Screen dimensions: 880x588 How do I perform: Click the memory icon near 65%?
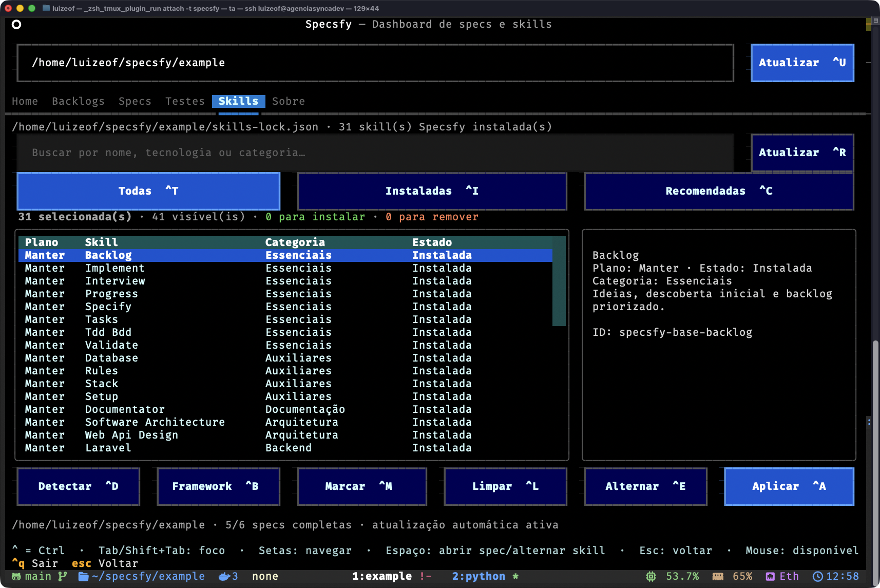pyautogui.click(x=718, y=576)
